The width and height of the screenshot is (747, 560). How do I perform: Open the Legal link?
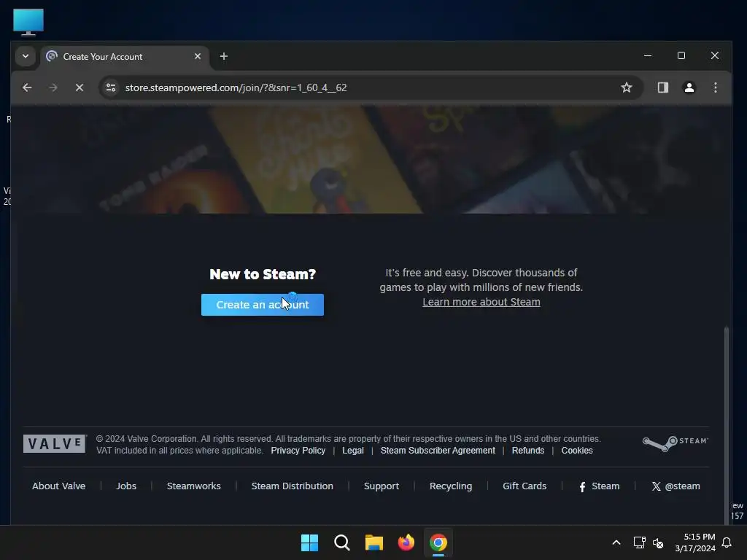[353, 451]
